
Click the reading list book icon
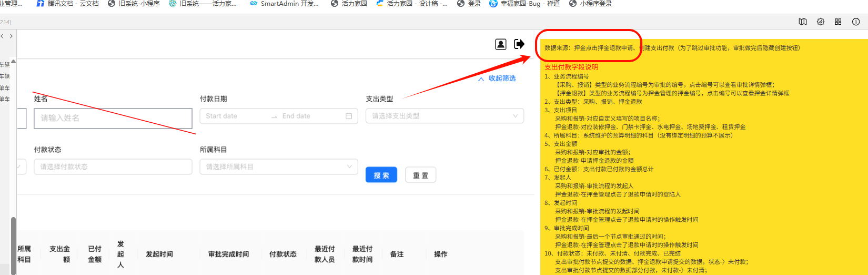pyautogui.click(x=803, y=22)
